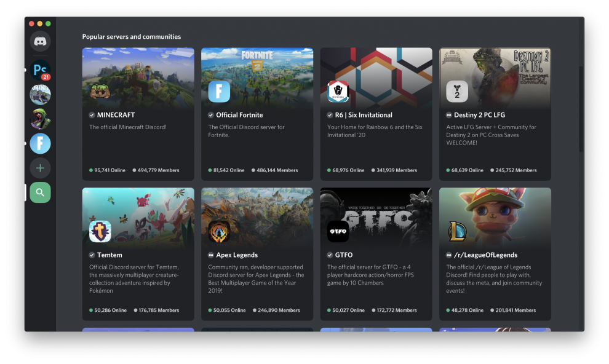
Task: Click "341,939 Members" count
Action: tap(394, 170)
